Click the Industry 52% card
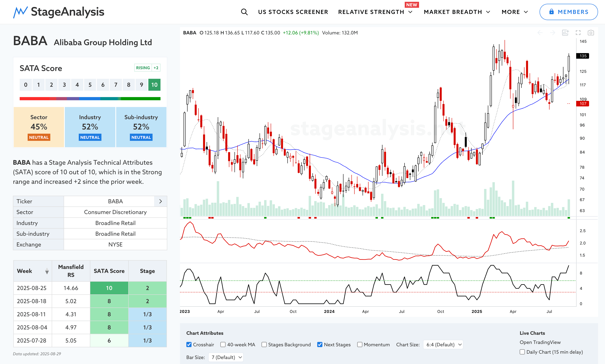605x364 pixels. pyautogui.click(x=90, y=127)
